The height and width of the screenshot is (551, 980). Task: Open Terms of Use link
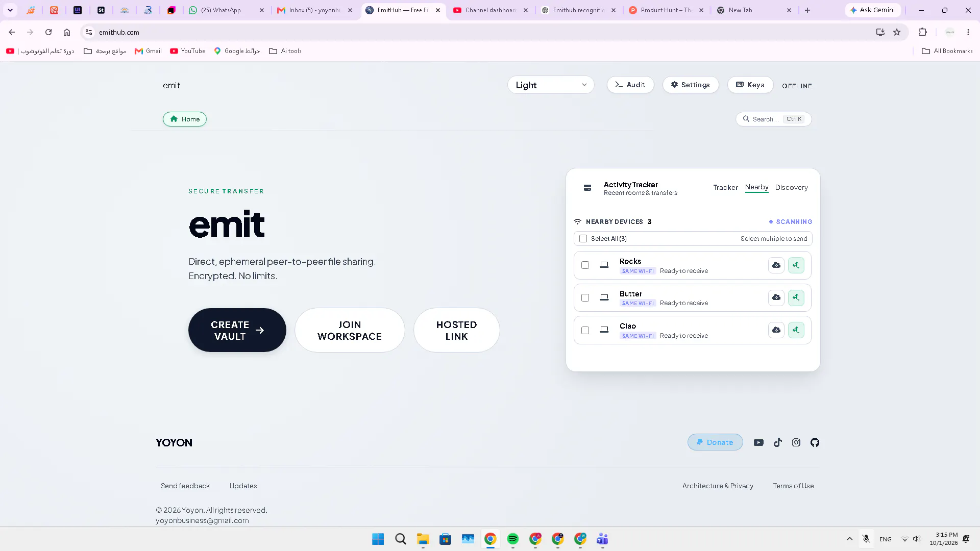[x=793, y=486]
